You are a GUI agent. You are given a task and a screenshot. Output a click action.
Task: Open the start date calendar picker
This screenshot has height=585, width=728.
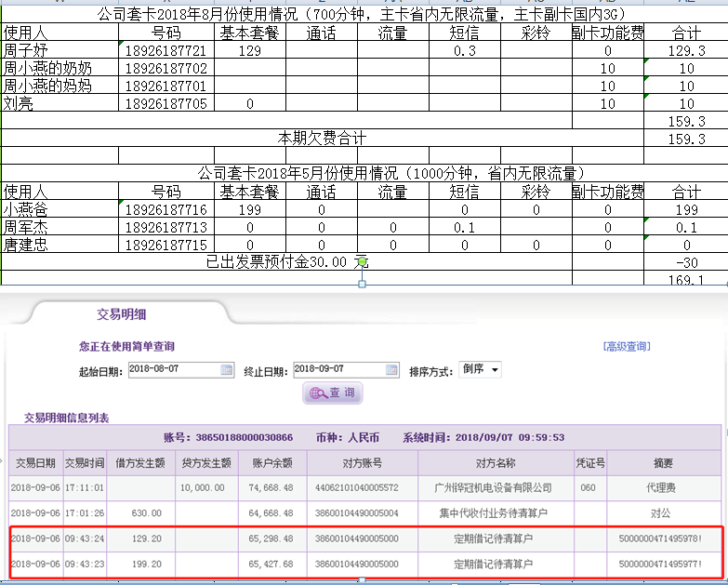227,370
